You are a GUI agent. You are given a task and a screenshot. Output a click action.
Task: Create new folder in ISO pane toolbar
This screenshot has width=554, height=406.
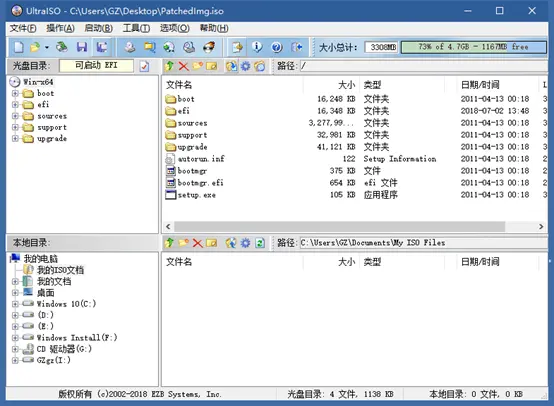[x=198, y=66]
